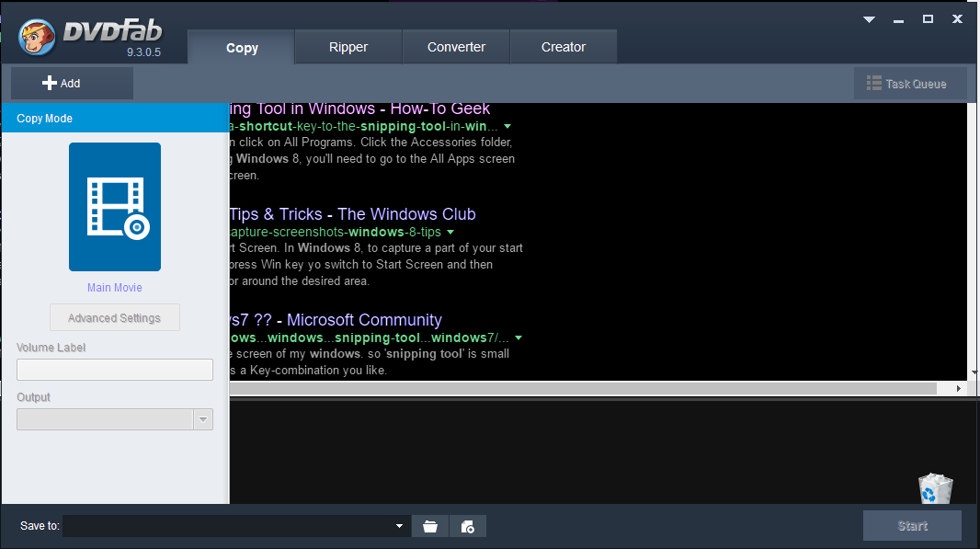Image resolution: width=980 pixels, height=549 pixels.
Task: Expand the Output dropdown
Action: coord(203,419)
